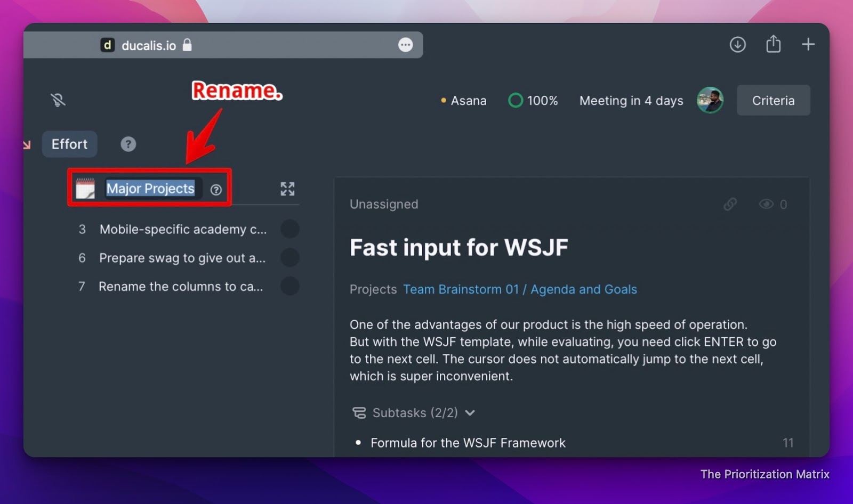Open the Major Projects help icon
Screen dimensions: 853x504
pyautogui.click(x=216, y=190)
